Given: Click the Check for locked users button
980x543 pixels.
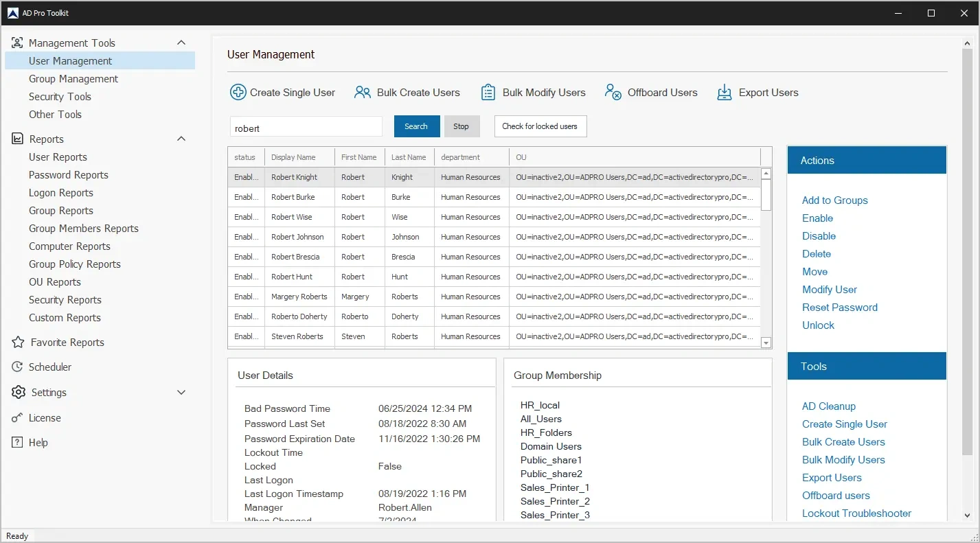Looking at the screenshot, I should click(x=540, y=126).
